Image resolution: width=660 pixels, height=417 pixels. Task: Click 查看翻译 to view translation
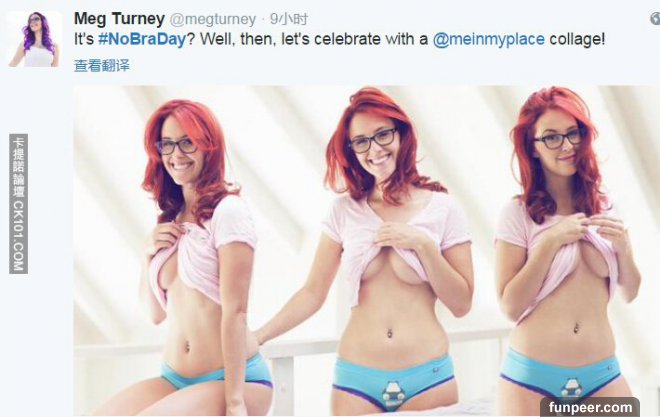tap(102, 66)
